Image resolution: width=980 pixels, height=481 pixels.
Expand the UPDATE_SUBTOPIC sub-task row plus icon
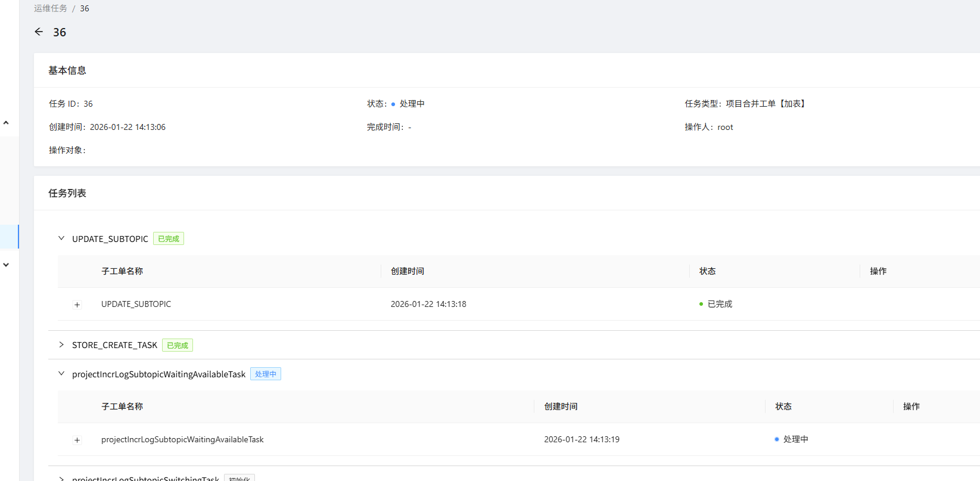(x=77, y=305)
